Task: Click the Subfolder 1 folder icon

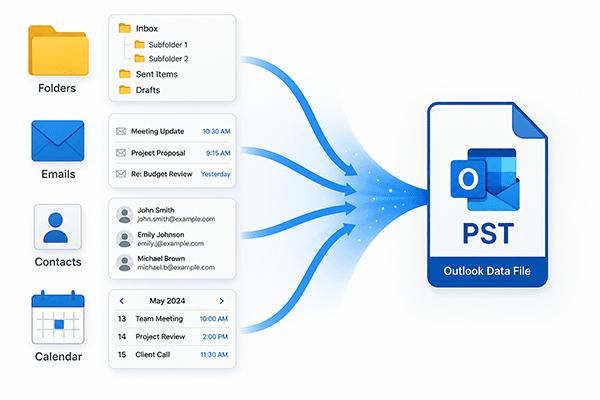Action: click(140, 44)
